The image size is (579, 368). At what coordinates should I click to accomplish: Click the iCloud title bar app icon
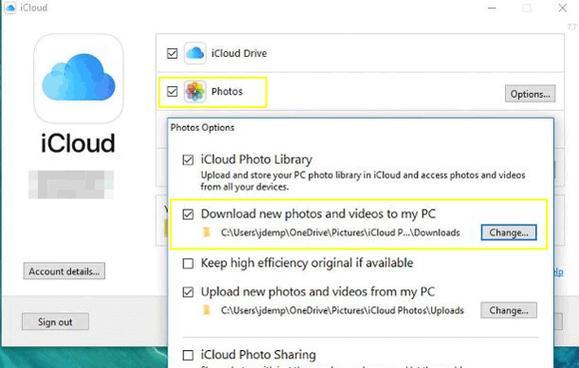(x=10, y=7)
